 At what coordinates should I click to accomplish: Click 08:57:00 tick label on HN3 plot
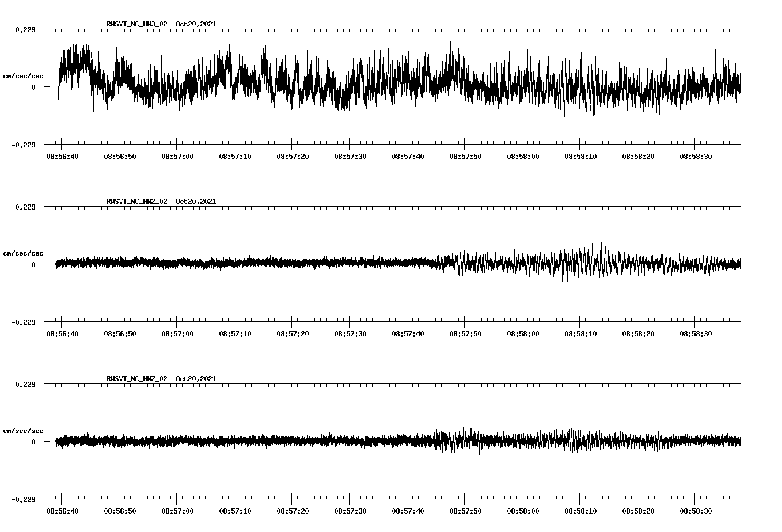point(177,157)
